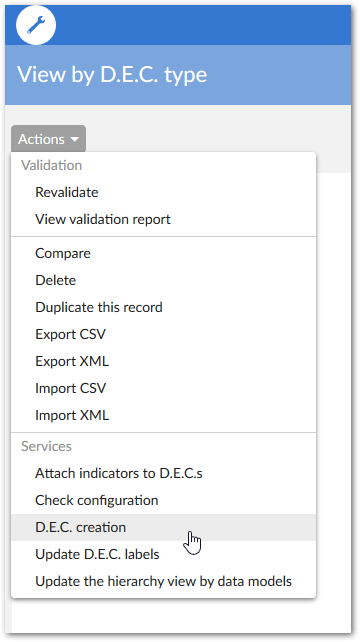Select Update the hierarchy view by data models
Viewport: 360px width, 642px height.
[x=163, y=581]
